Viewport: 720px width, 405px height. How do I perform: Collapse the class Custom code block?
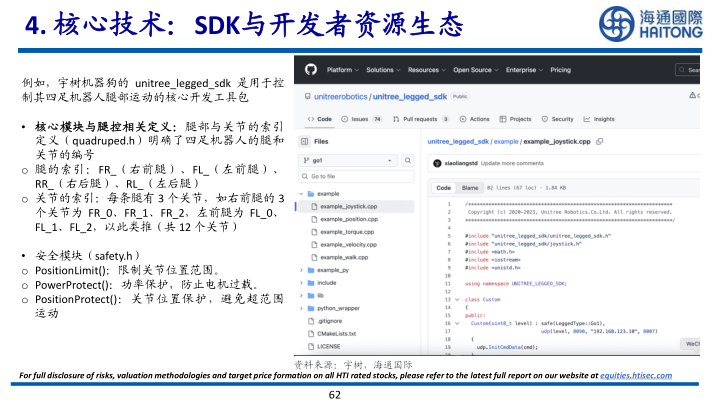point(457,299)
